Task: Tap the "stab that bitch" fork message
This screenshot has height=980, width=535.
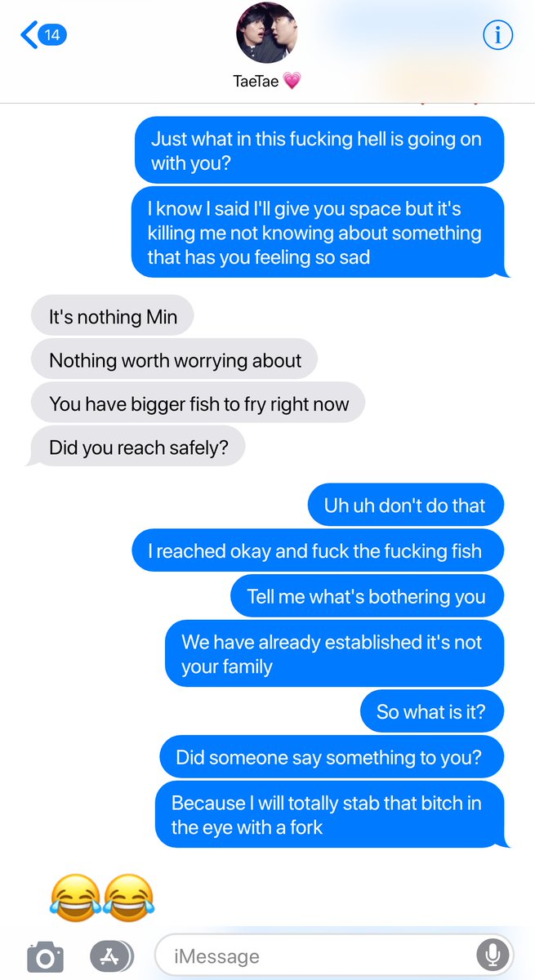Action: [x=330, y=814]
